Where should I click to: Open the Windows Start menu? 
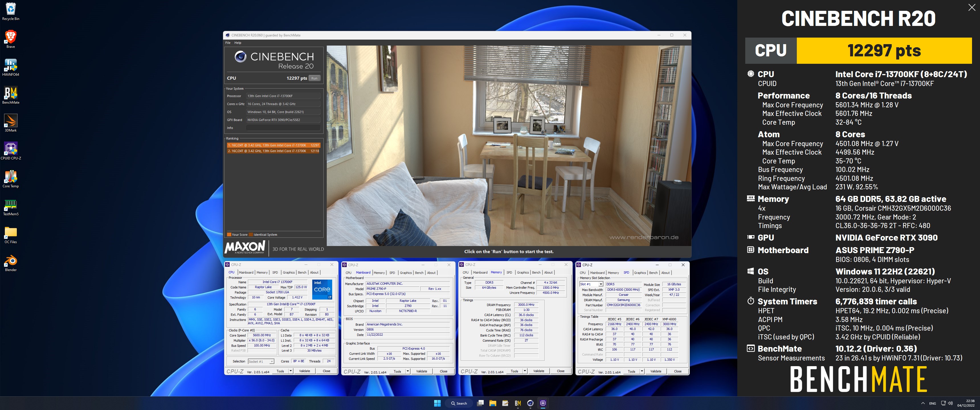click(x=437, y=403)
